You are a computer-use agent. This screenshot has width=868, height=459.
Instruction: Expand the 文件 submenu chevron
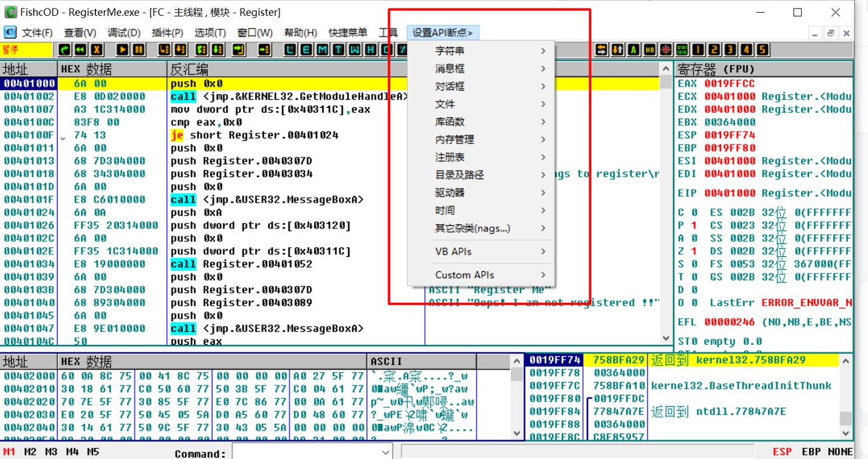coord(543,104)
